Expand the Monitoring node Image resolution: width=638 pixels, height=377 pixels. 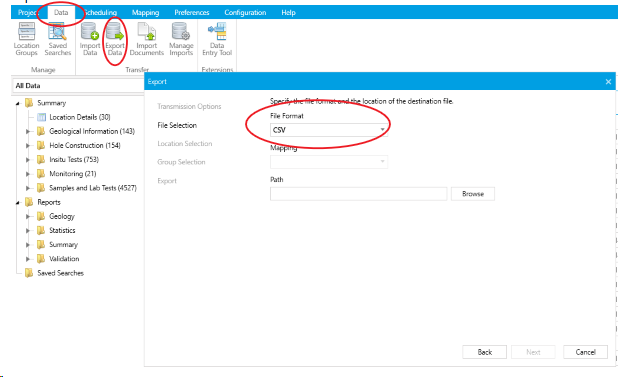(x=28, y=174)
